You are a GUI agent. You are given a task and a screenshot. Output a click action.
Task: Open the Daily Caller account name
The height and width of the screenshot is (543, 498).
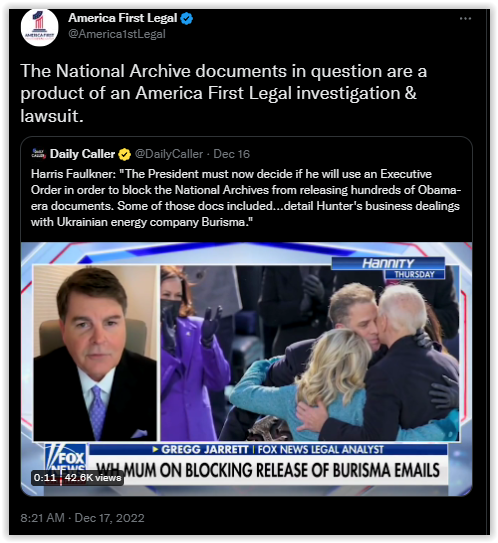click(x=82, y=154)
